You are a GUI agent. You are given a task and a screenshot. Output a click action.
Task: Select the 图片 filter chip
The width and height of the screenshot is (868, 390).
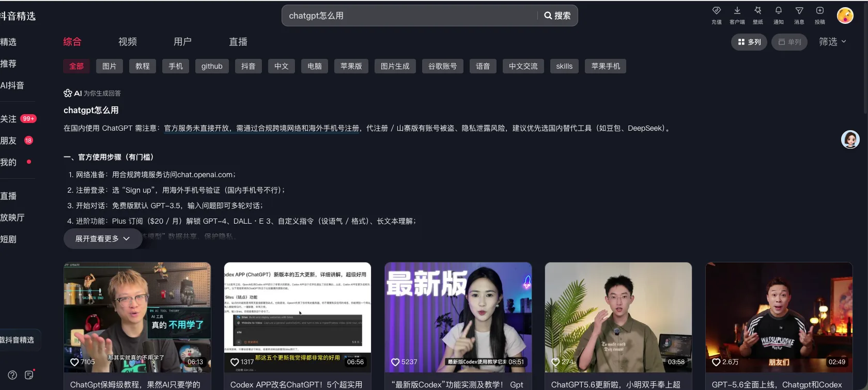click(x=110, y=66)
